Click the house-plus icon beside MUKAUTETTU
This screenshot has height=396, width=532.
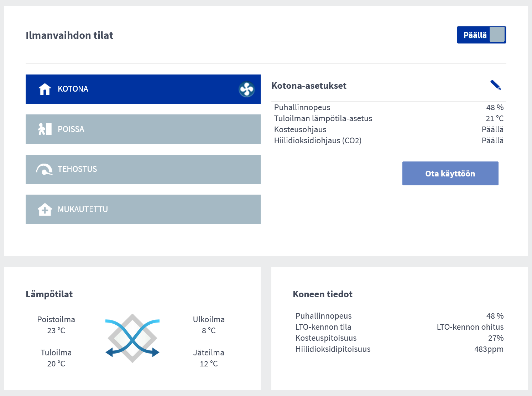pos(45,210)
